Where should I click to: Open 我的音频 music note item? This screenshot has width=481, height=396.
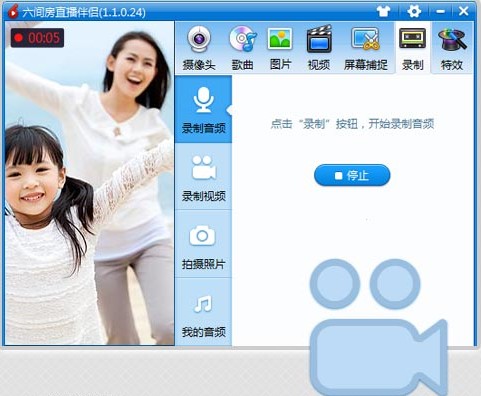pos(203,313)
